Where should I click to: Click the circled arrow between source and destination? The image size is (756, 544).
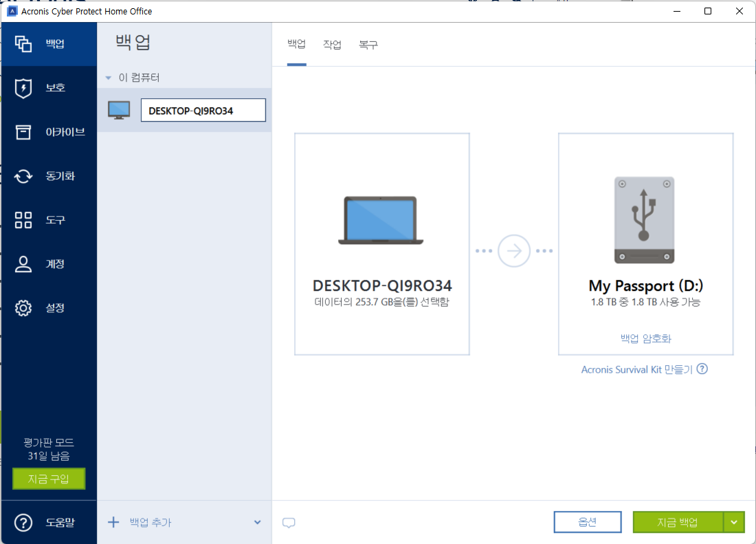click(x=514, y=251)
